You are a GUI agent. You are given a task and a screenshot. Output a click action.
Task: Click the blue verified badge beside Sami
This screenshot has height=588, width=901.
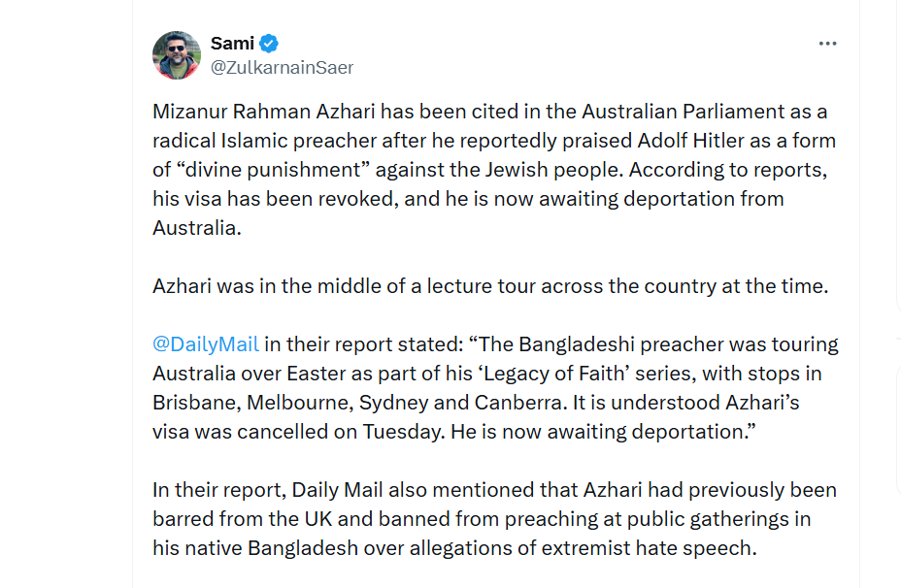point(269,43)
